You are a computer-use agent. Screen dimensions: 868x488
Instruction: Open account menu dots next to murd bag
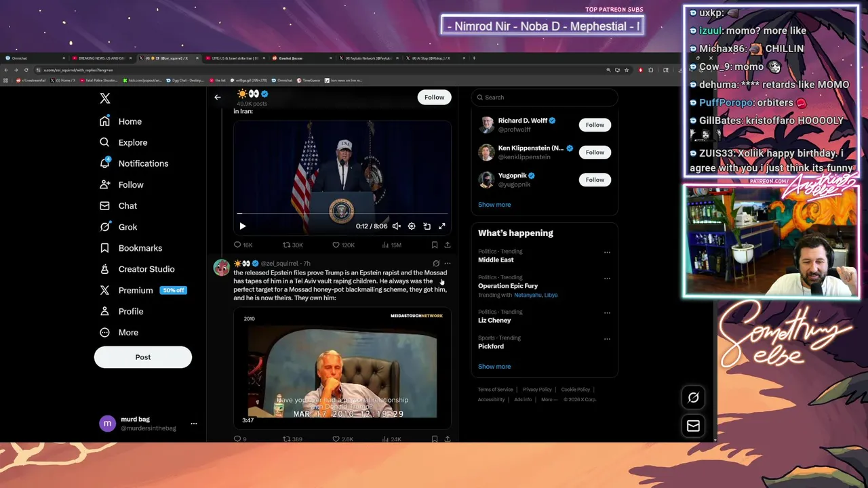tap(194, 424)
